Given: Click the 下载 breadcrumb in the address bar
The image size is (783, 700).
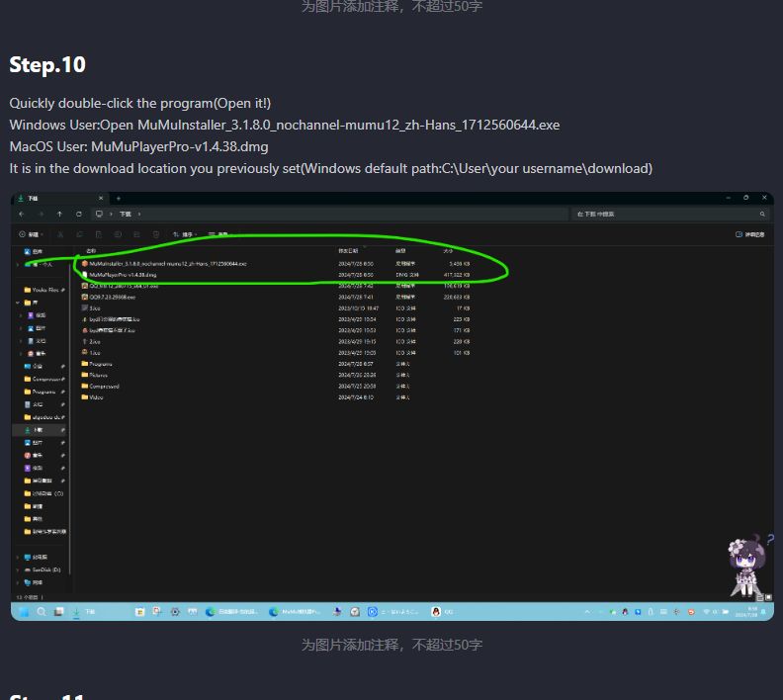Looking at the screenshot, I should click(x=125, y=215).
